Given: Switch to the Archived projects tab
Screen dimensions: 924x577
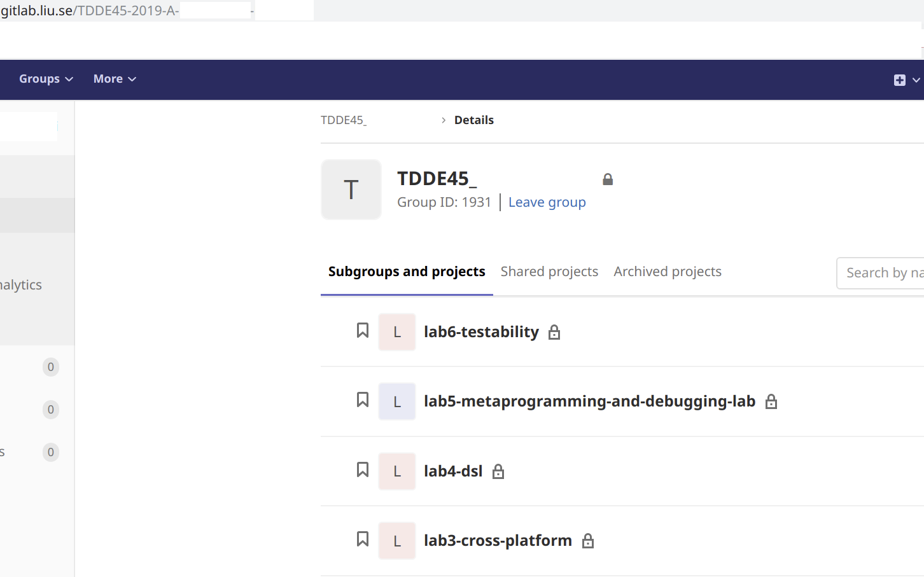Looking at the screenshot, I should click(668, 272).
